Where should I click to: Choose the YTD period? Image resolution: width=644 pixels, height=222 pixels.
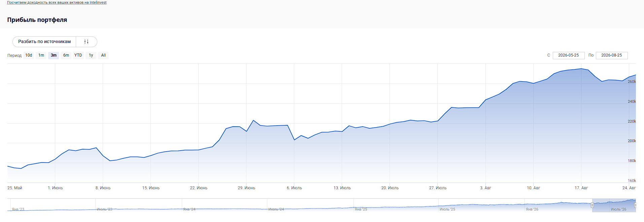coord(78,55)
